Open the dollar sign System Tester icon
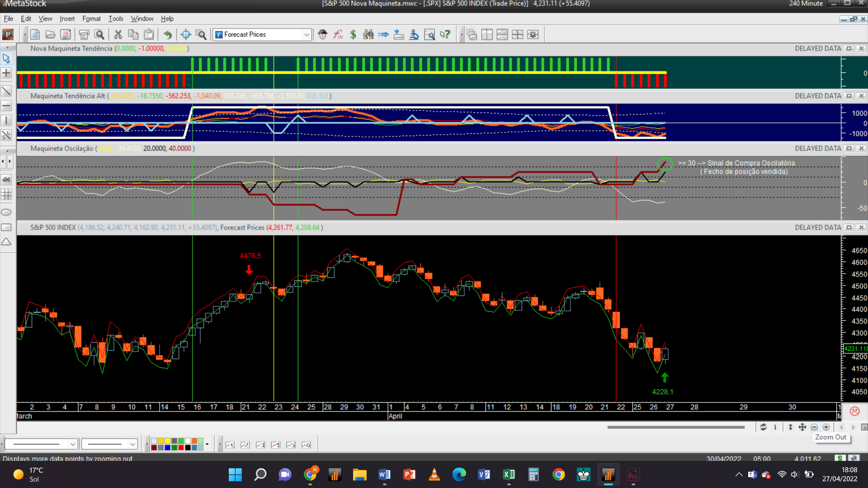The height and width of the screenshot is (488, 868). tap(353, 34)
